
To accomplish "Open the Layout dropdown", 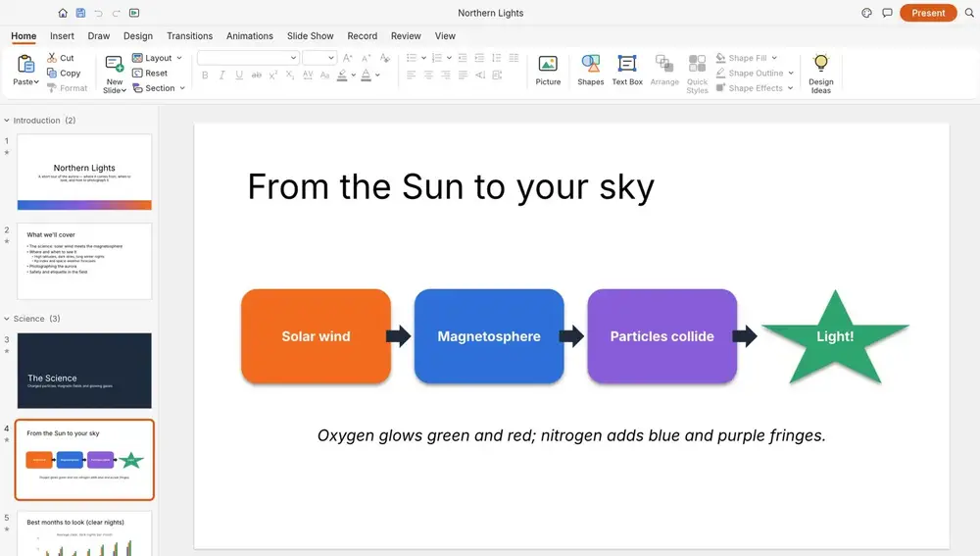I will coord(157,58).
